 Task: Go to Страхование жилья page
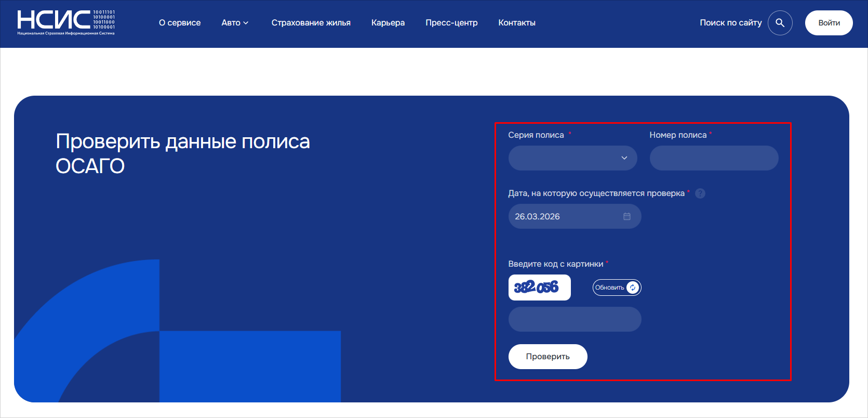311,23
